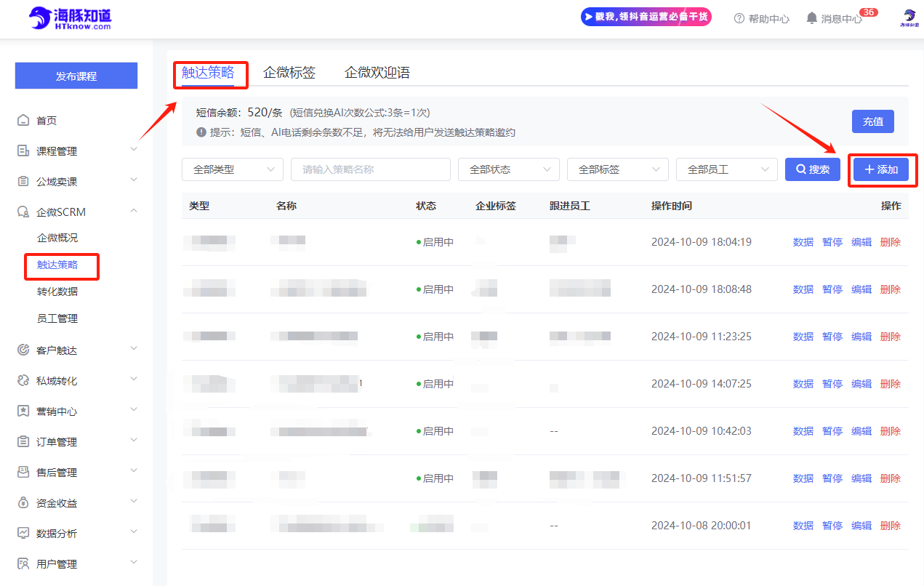924x586 pixels.
Task: Click 删除 in the 20:00:01 row
Action: coord(891,526)
